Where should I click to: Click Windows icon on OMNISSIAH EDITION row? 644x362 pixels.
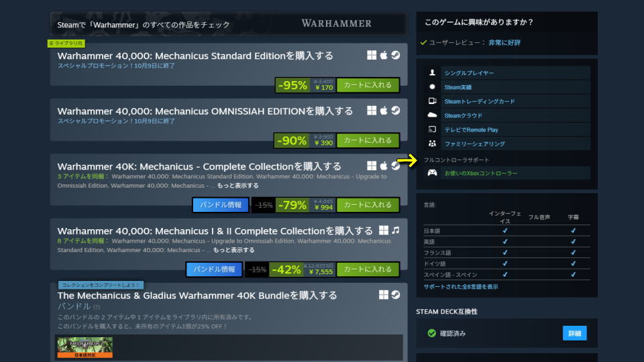[x=371, y=111]
